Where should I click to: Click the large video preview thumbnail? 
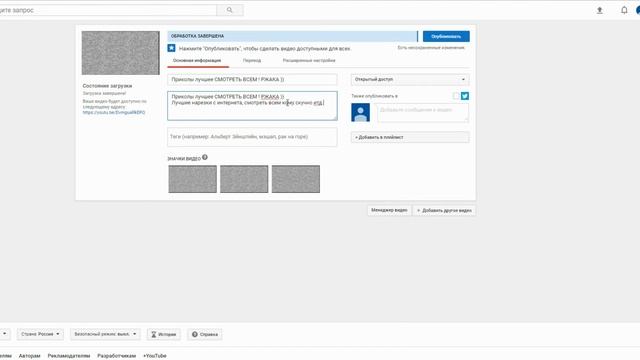pos(120,53)
